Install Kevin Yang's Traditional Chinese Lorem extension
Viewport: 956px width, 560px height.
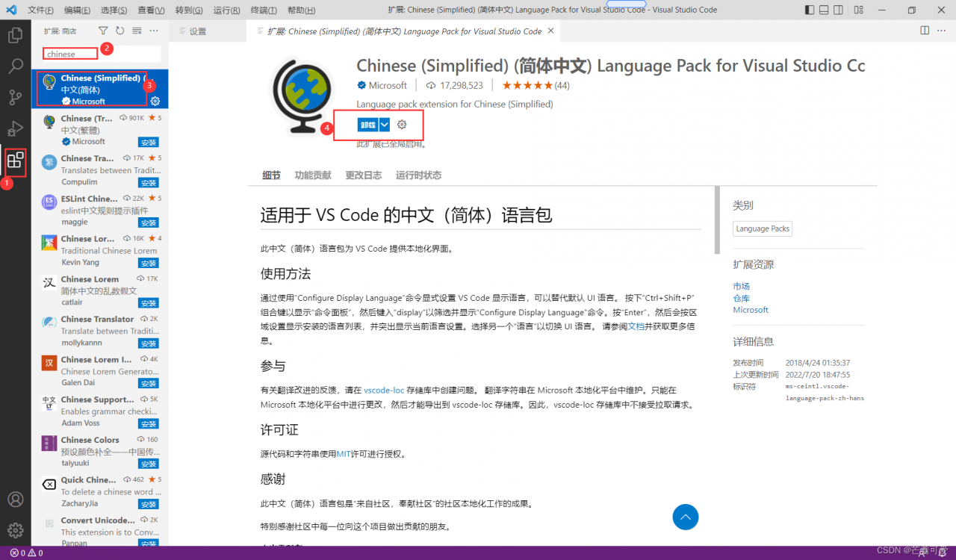click(149, 263)
